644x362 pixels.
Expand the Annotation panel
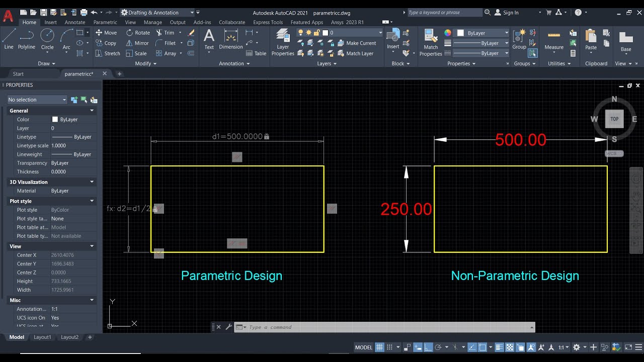click(x=234, y=63)
